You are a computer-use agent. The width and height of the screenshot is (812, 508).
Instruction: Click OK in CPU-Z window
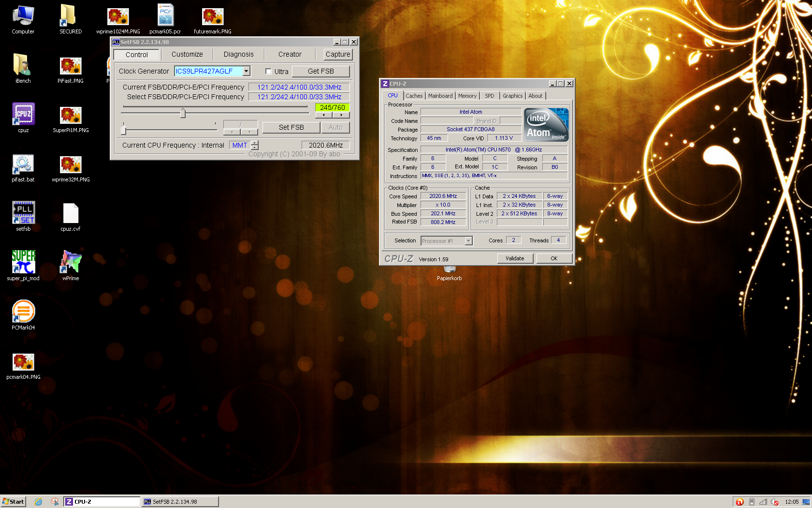click(554, 258)
